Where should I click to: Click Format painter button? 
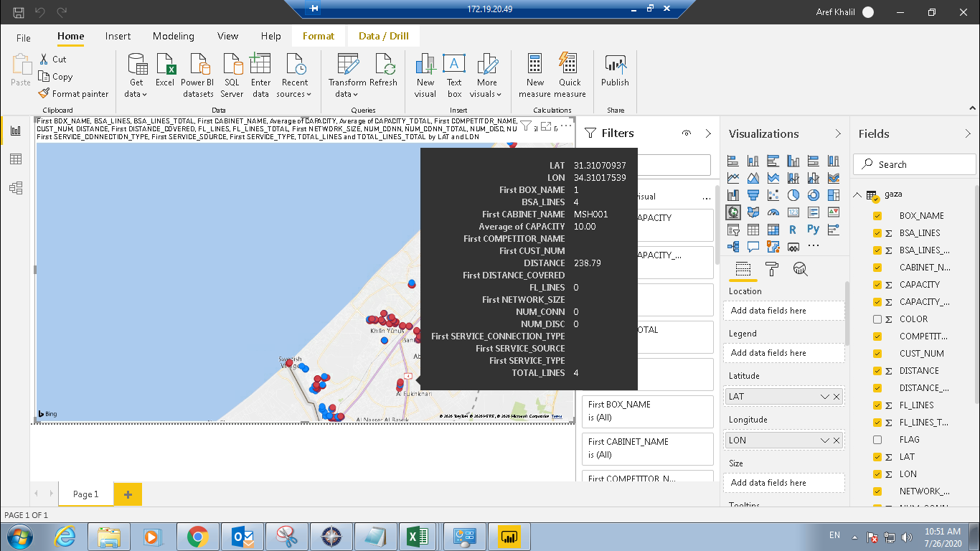pyautogui.click(x=73, y=94)
